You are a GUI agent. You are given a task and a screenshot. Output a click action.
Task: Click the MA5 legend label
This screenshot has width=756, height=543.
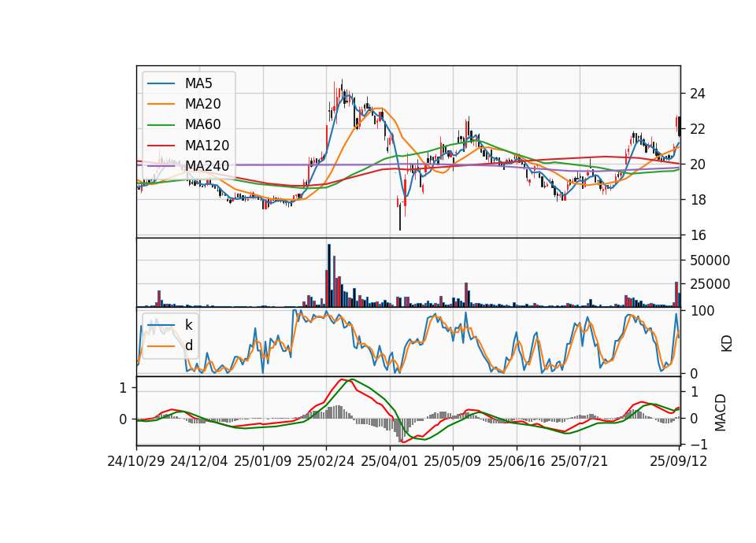(x=198, y=83)
